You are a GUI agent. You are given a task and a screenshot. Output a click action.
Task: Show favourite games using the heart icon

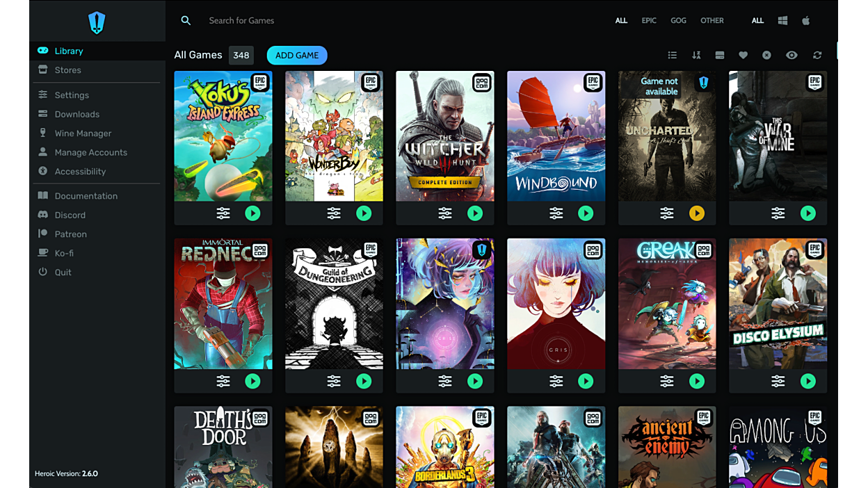743,55
